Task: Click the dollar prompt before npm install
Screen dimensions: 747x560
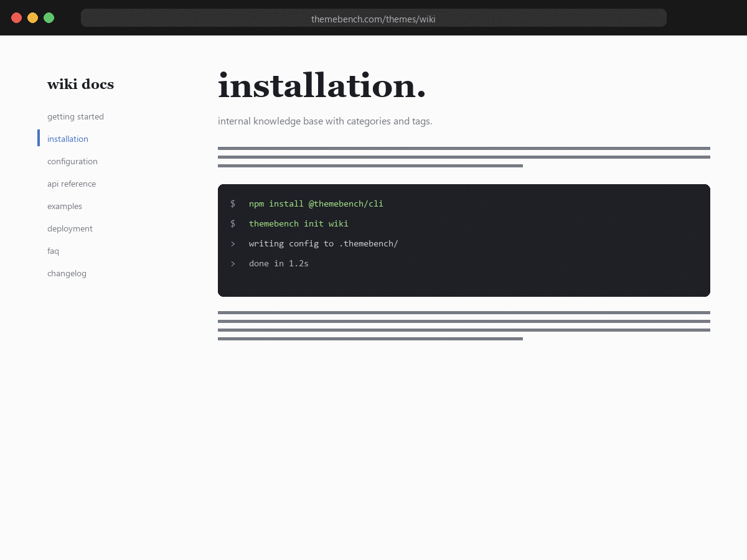Action: pyautogui.click(x=233, y=203)
